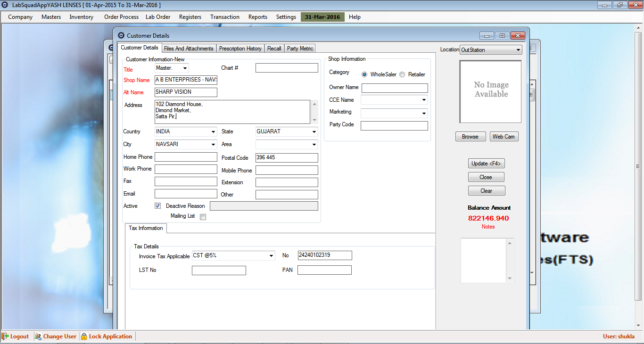The height and width of the screenshot is (344, 644).
Task: Click the Change User link
Action: 59,336
